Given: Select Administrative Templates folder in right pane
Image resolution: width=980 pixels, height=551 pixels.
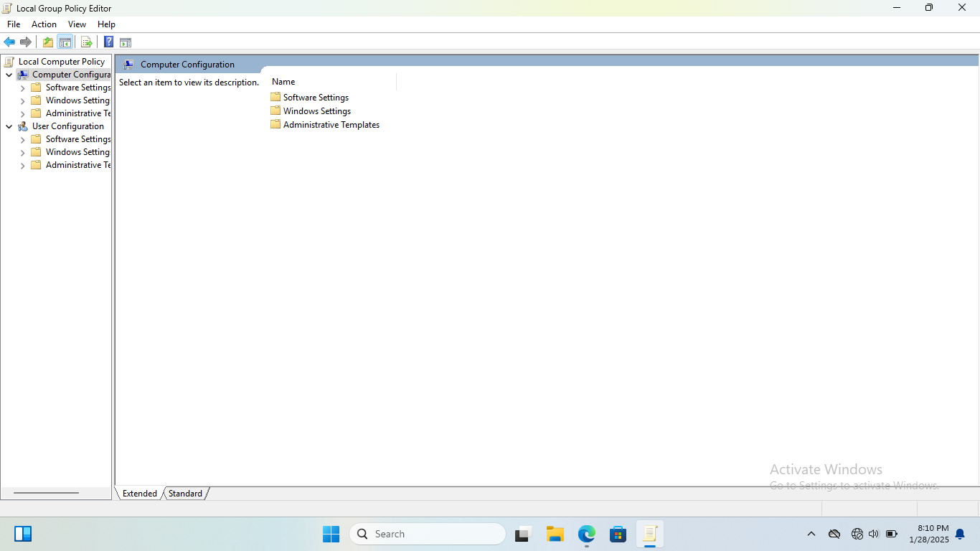Looking at the screenshot, I should pos(331,125).
